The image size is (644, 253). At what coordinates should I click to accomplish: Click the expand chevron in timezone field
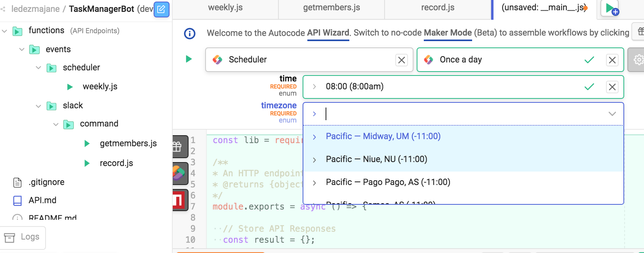[x=314, y=114]
